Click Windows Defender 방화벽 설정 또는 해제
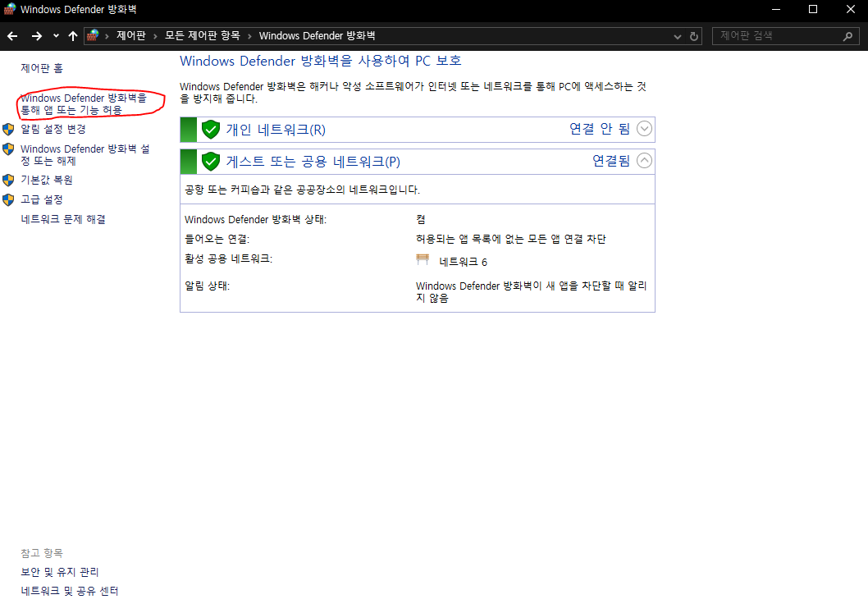The height and width of the screenshot is (613, 868). tap(84, 154)
